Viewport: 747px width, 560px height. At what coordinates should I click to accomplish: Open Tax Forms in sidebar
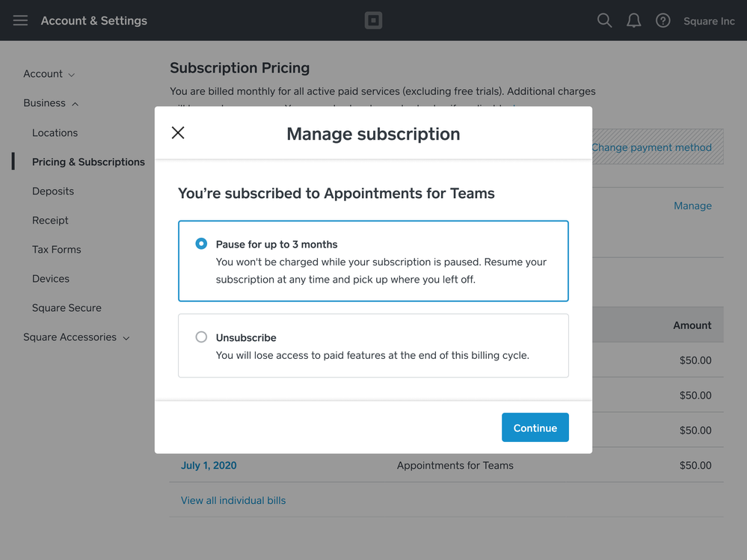[57, 249]
